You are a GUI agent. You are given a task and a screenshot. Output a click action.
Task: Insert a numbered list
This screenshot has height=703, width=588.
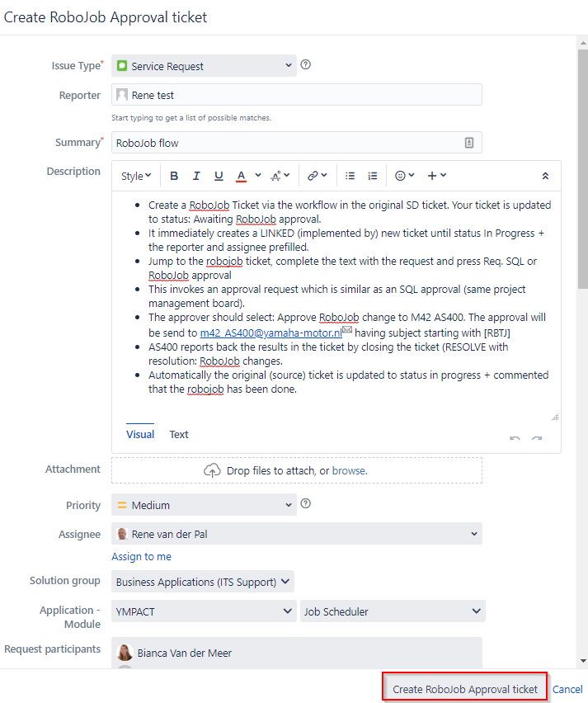coord(373,176)
